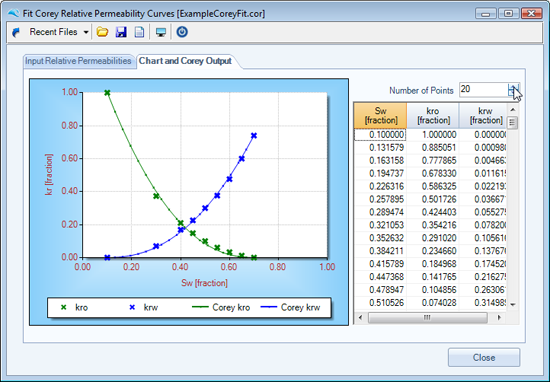The height and width of the screenshot is (382, 550).
Task: Click the blue circular power icon
Action: click(182, 32)
